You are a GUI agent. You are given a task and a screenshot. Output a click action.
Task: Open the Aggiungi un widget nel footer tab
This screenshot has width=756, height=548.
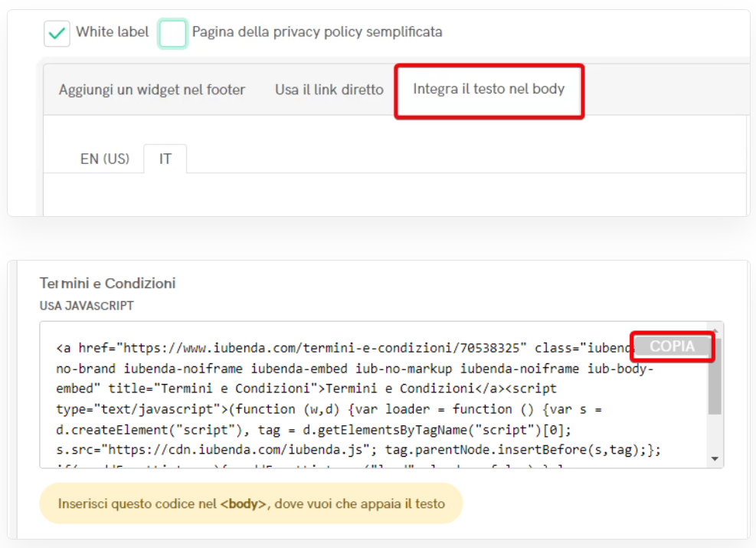[x=152, y=90]
